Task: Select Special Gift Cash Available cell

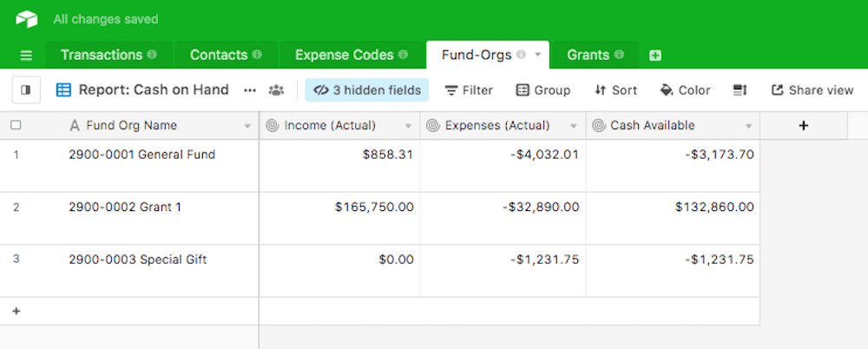Action: 673,271
